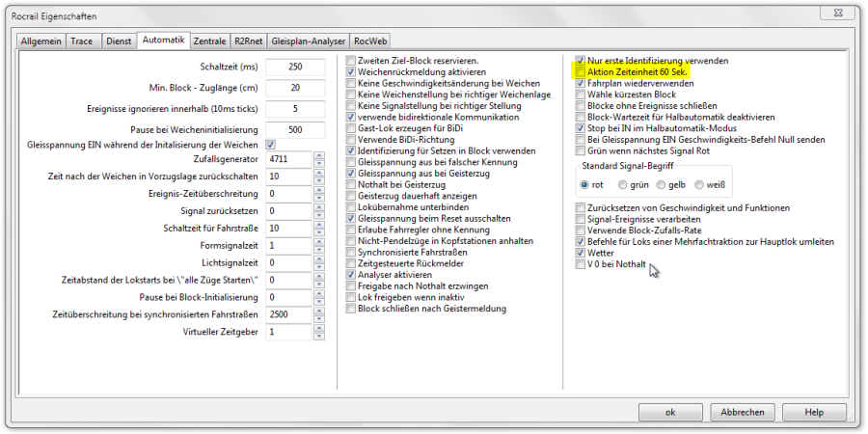
Task: Enable the Aktion Zeiteinheit 60 Sek. checkbox
Action: (580, 72)
